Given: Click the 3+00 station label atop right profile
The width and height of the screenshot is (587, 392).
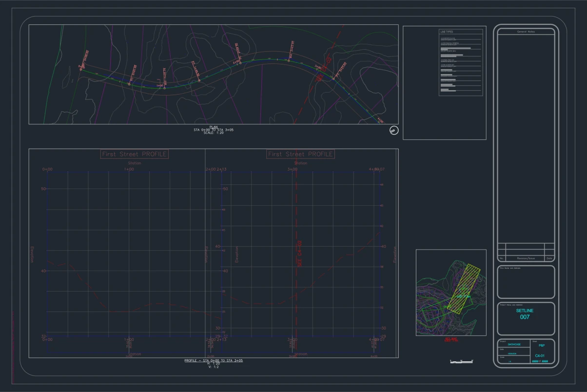Looking at the screenshot, I should click(x=292, y=170).
